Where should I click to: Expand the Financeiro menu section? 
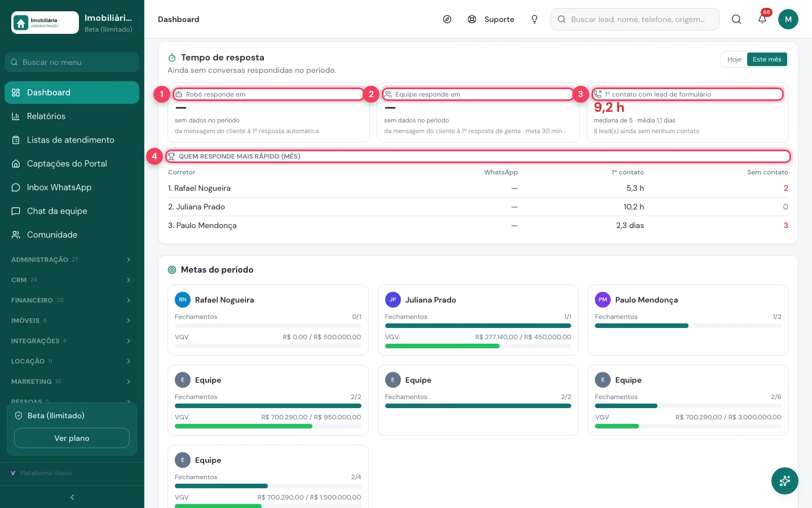pyautogui.click(x=72, y=300)
